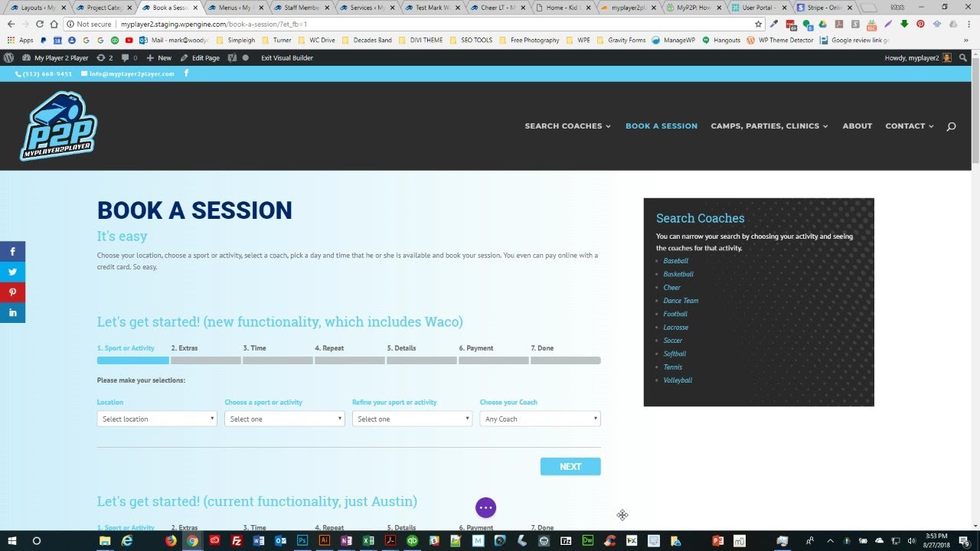Open Dreamweaver from the taskbar
The width and height of the screenshot is (980, 551).
coord(588,540)
